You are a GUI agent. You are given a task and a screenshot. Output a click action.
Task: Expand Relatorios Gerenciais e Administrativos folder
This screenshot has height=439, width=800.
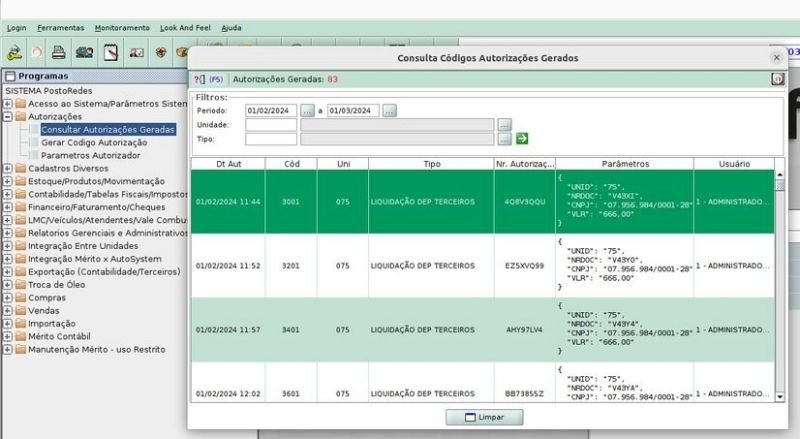(x=8, y=233)
